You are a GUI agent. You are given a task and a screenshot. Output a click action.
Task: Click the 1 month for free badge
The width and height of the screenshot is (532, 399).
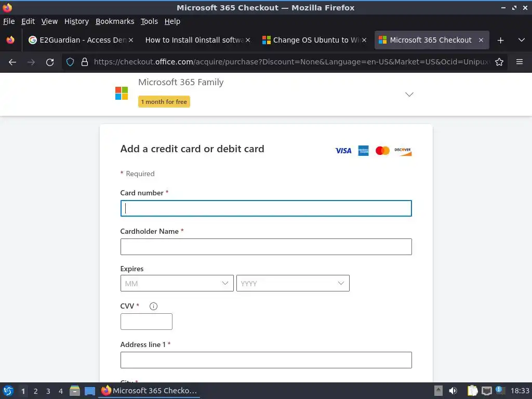coord(164,102)
